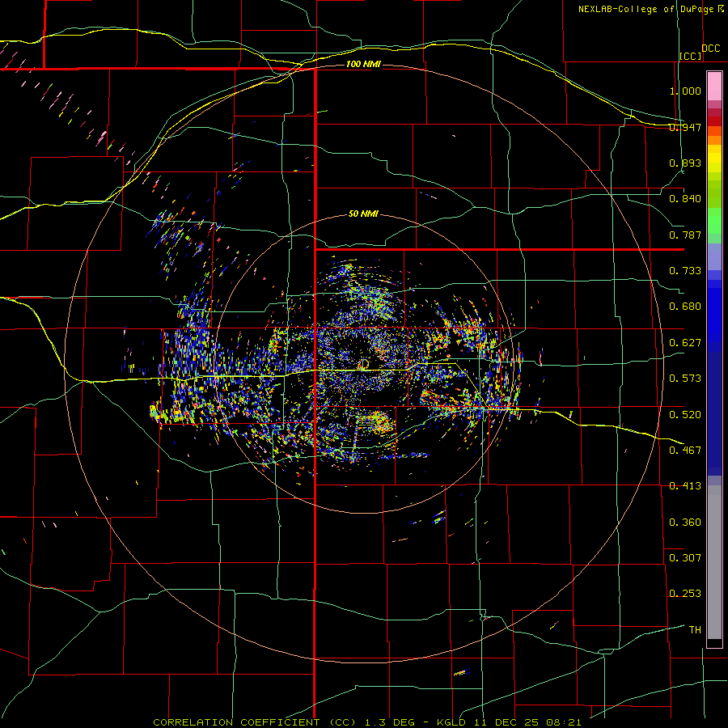The image size is (728, 728).
Task: Select the 0.253 color scale value
Action: [x=685, y=594]
